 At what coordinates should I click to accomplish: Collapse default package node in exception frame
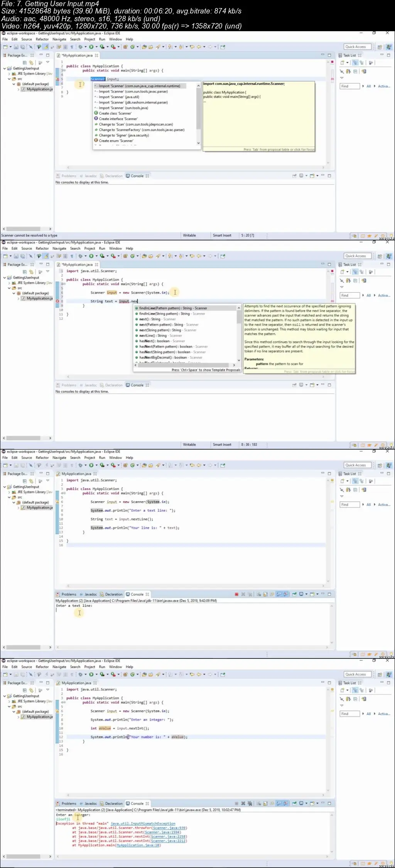tap(14, 712)
